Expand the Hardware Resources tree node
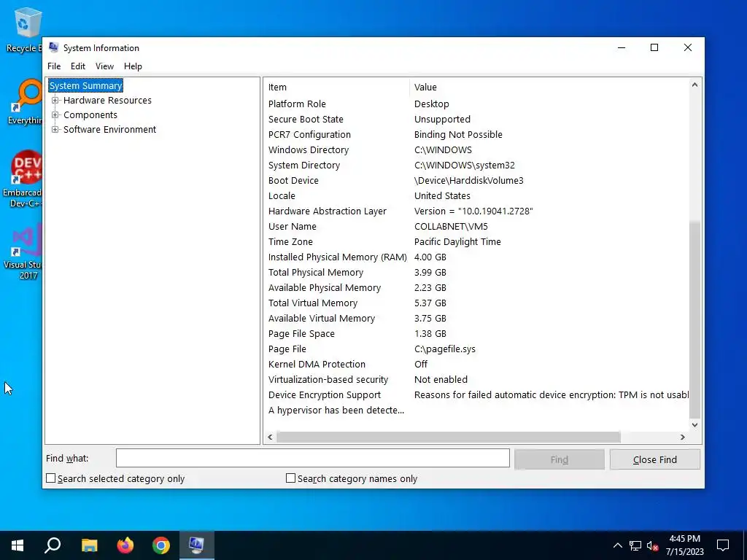 point(55,101)
